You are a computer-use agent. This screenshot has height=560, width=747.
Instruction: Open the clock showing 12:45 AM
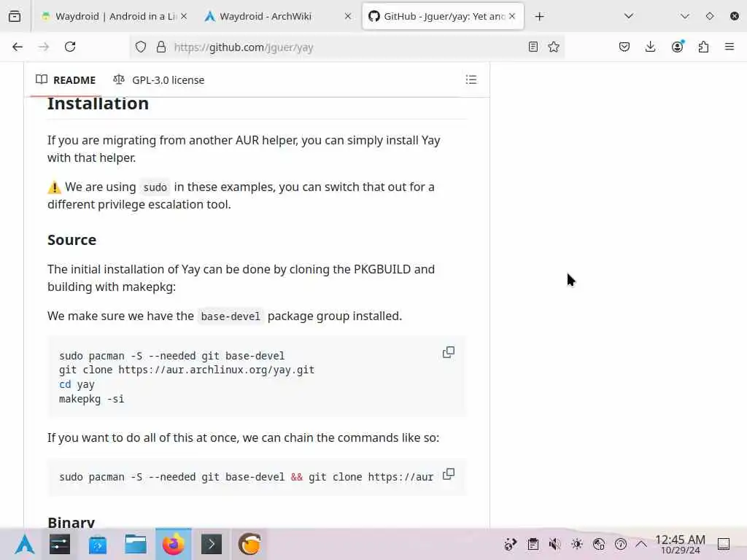(680, 544)
